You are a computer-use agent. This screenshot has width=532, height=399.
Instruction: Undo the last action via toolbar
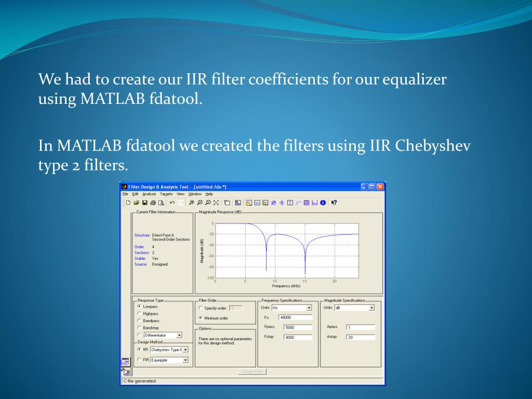[172, 203]
